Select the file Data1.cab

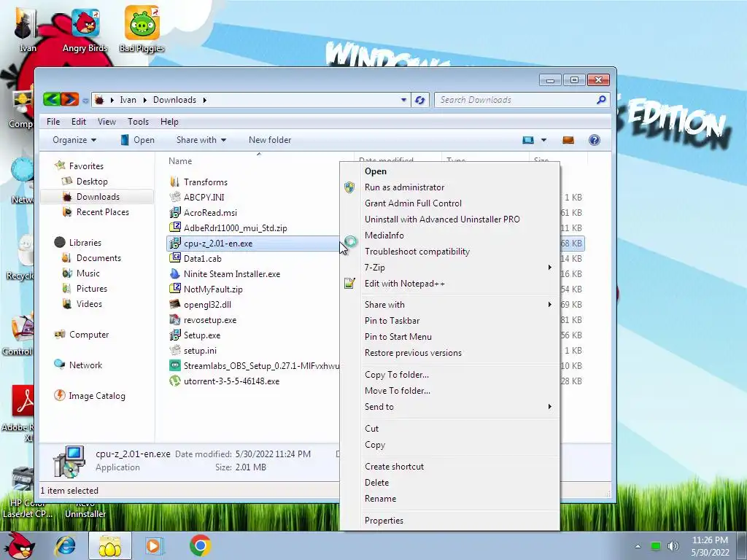(203, 259)
